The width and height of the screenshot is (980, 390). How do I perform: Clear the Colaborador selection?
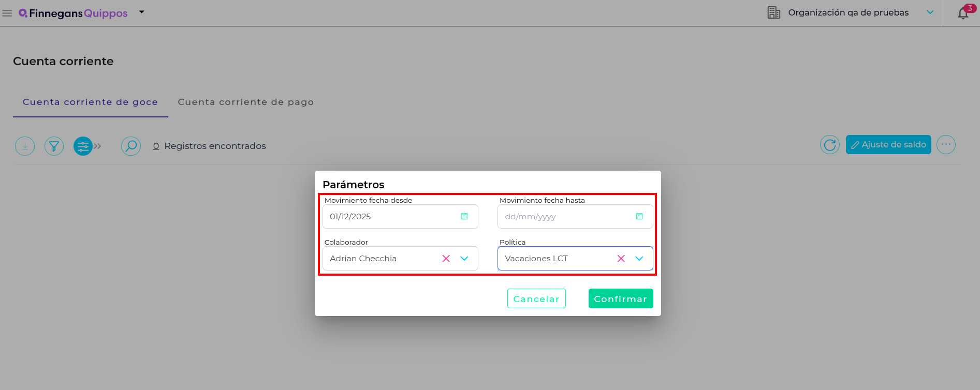click(x=446, y=259)
